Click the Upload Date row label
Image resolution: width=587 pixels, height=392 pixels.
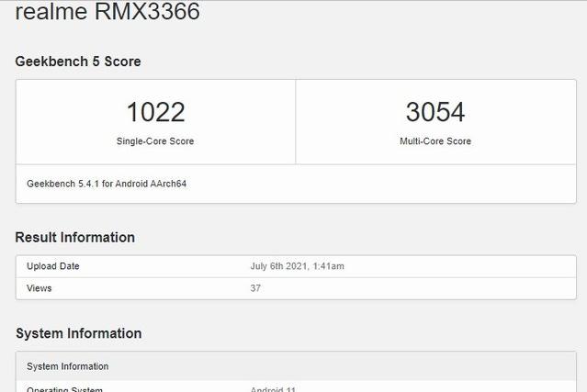click(53, 266)
